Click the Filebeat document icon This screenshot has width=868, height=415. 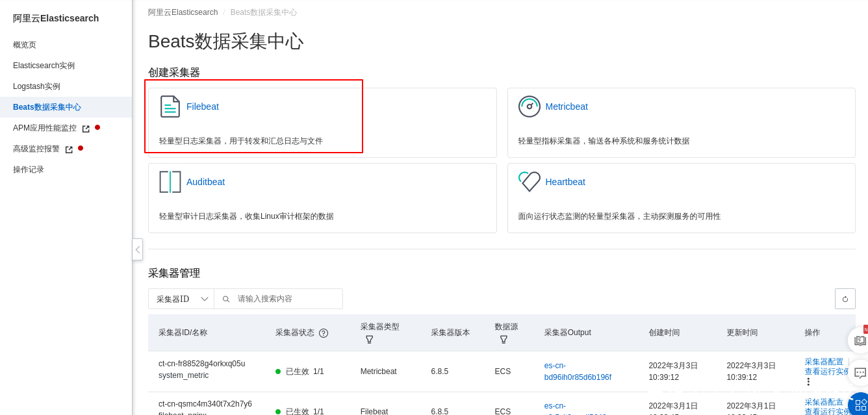coord(170,107)
